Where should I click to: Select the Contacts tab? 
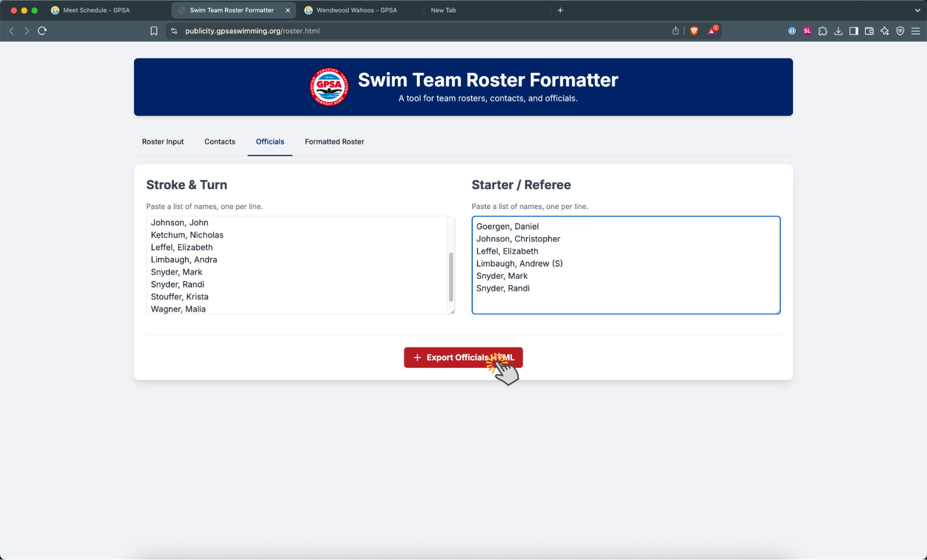click(x=220, y=141)
